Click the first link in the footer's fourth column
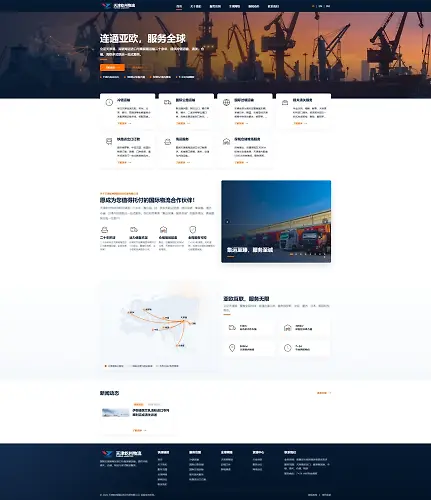The width and height of the screenshot is (431, 500). tap(257, 459)
